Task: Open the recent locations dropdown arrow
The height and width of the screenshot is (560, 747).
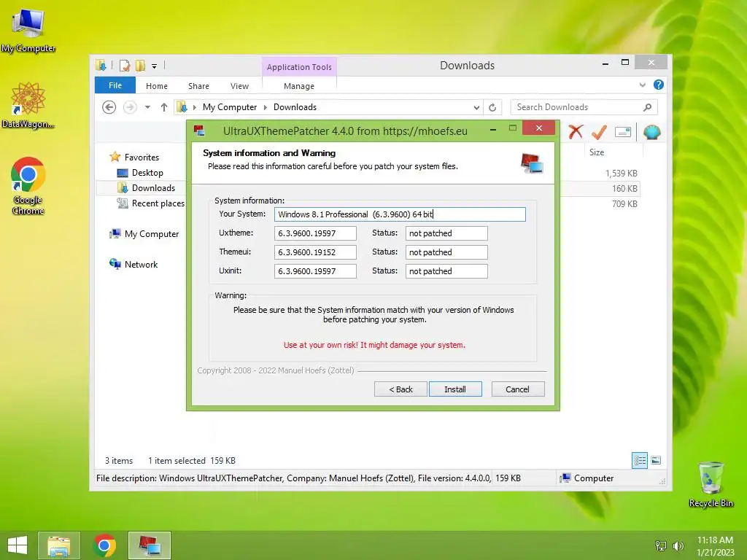Action: point(147,107)
